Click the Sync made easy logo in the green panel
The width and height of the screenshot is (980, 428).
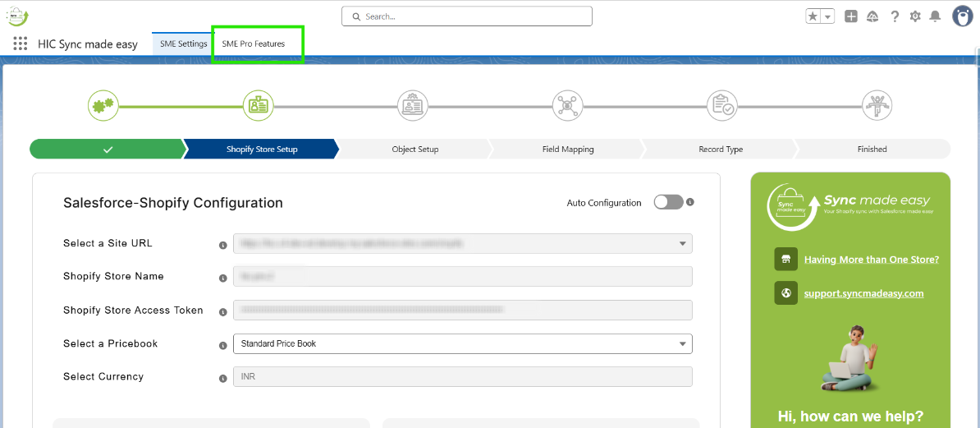tap(850, 206)
